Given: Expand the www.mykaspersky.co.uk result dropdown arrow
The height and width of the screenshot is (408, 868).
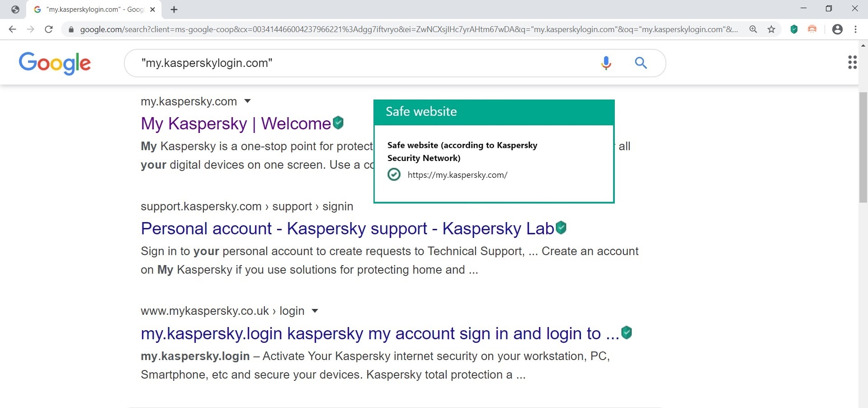Looking at the screenshot, I should (315, 311).
